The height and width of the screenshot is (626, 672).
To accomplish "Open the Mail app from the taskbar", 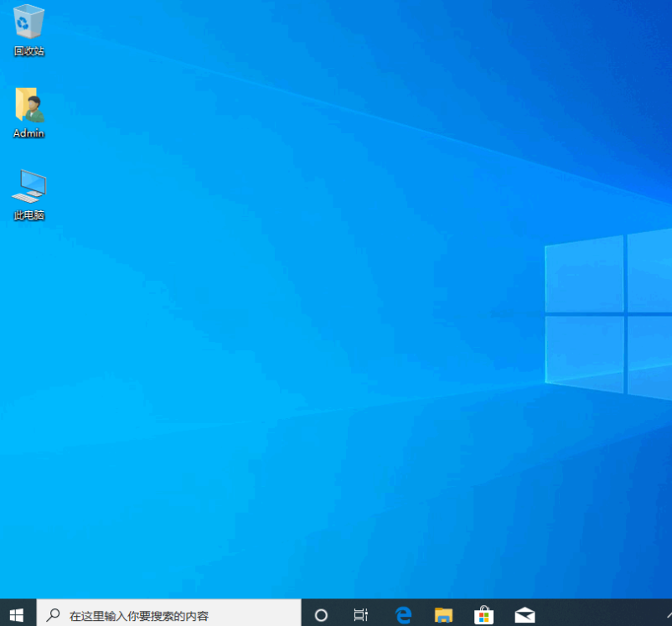I will click(x=524, y=613).
